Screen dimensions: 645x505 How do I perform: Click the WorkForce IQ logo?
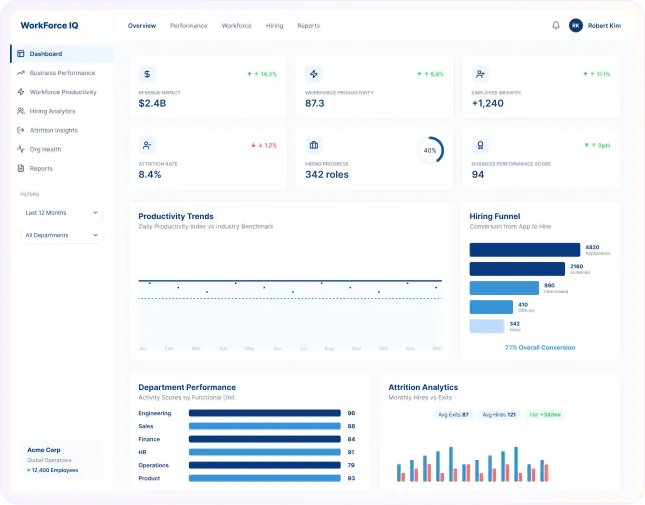49,25
